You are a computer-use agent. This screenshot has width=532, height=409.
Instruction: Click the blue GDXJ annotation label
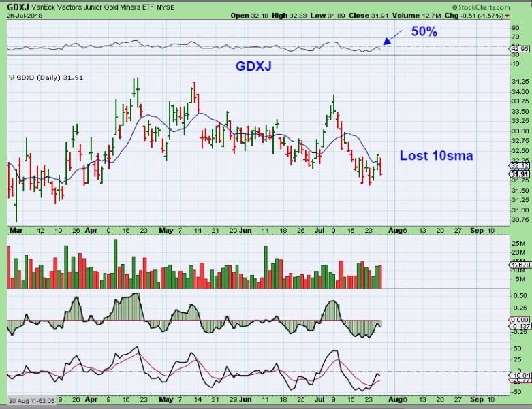253,66
